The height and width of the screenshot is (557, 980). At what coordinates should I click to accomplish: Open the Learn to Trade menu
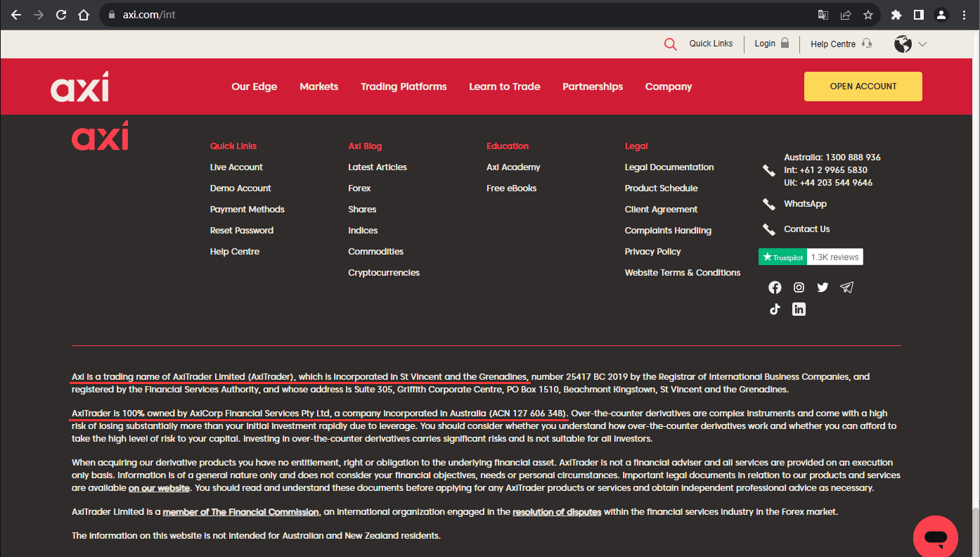[505, 87]
